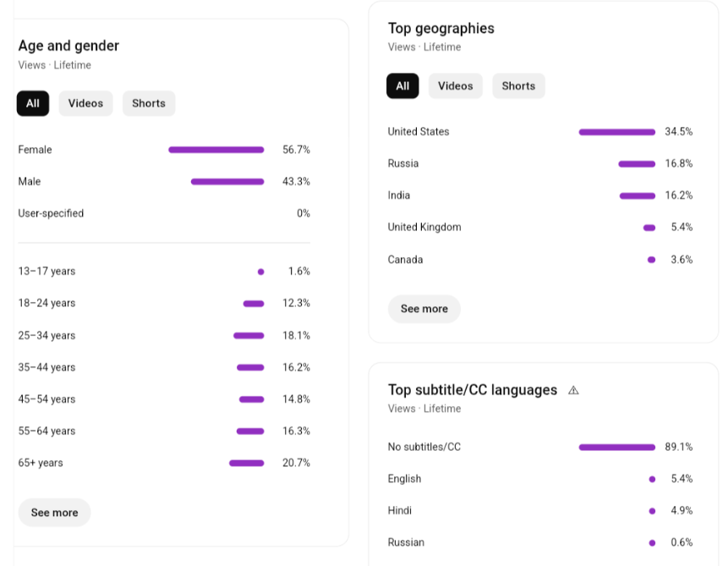Click the 65+ years bar

[247, 463]
